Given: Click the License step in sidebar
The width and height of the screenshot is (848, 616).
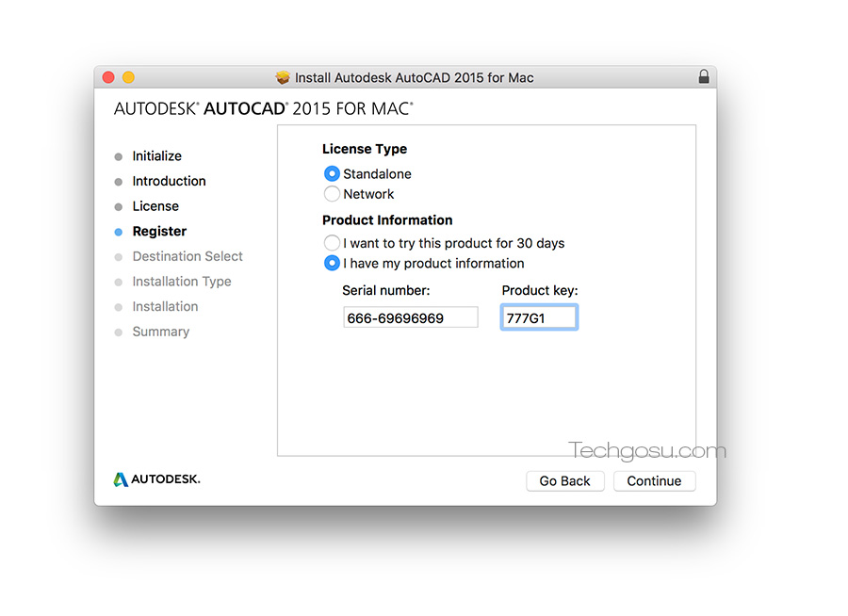Looking at the screenshot, I should (x=155, y=206).
